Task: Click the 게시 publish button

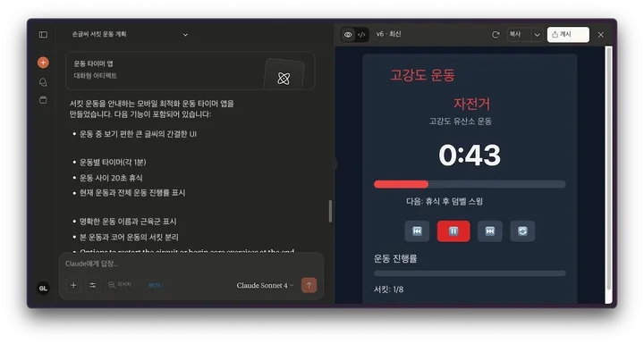Action: (x=568, y=35)
